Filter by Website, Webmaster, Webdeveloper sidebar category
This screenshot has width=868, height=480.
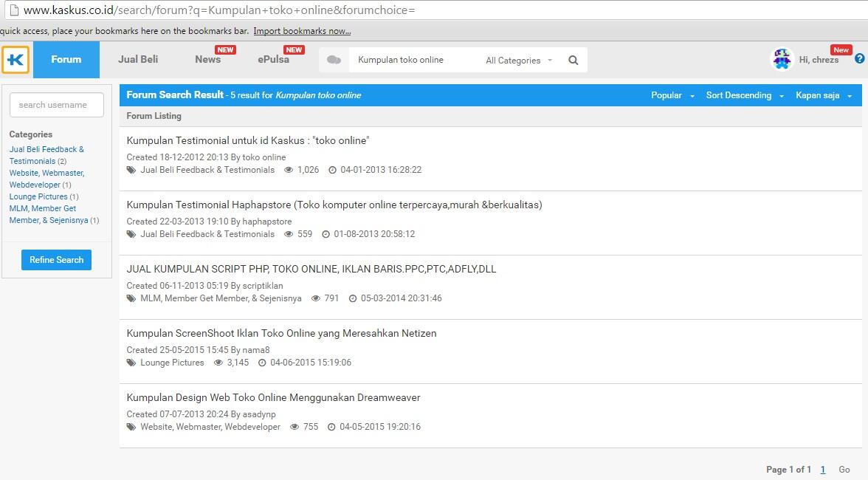click(46, 179)
